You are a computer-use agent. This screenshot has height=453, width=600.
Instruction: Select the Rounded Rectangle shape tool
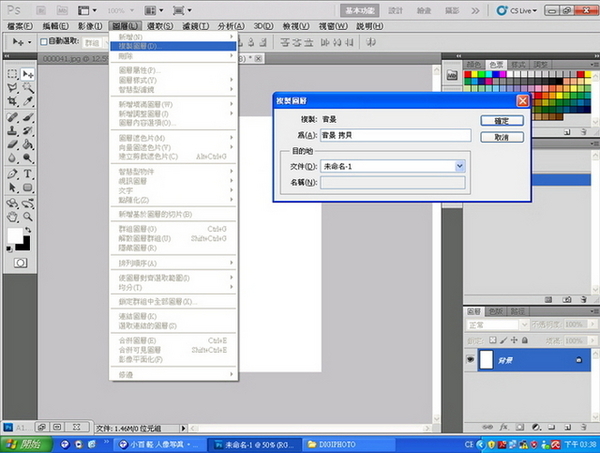tap(28, 187)
